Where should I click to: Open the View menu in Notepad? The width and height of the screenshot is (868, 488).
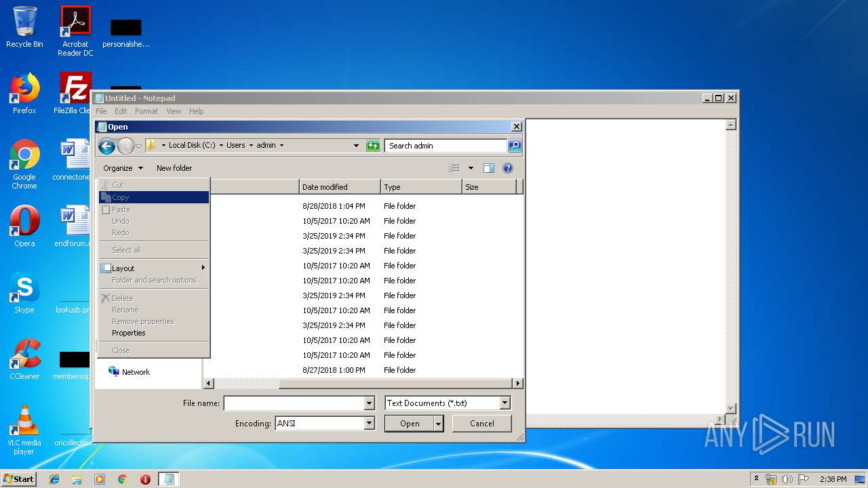[174, 111]
